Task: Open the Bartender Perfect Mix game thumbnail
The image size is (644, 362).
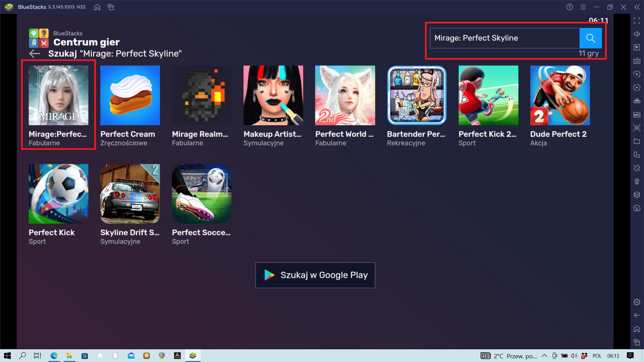Action: 417,95
